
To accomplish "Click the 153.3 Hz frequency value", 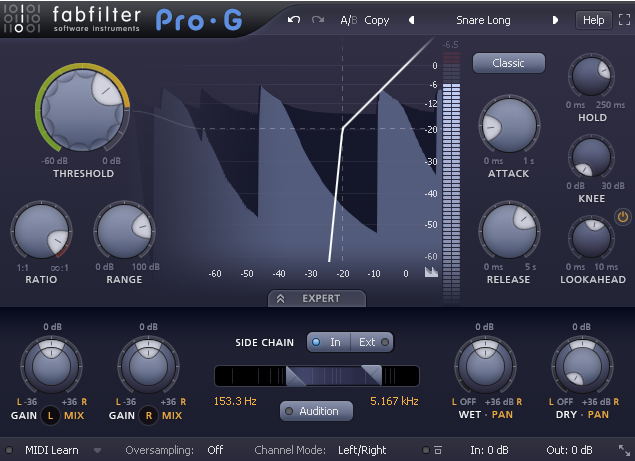I will point(235,401).
